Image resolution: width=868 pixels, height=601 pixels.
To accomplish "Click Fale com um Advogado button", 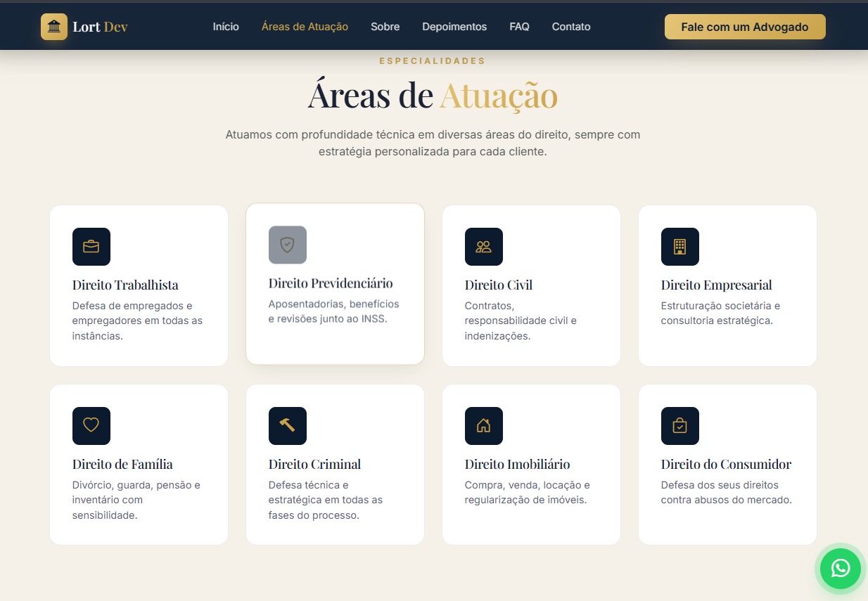I will point(745,27).
